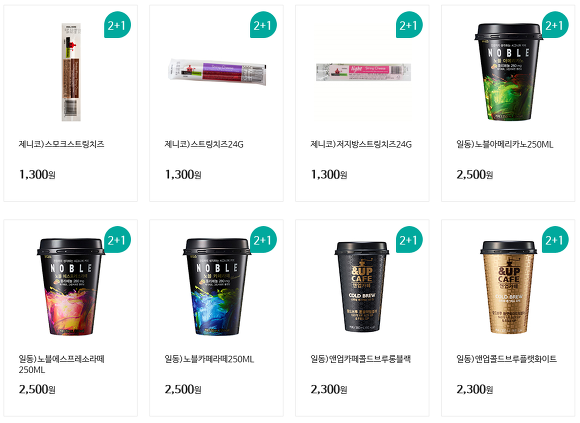Click the 2+1 badge on 앤업콜드브루플랫화이트
Screen dimensions: 580x423
(x=555, y=240)
